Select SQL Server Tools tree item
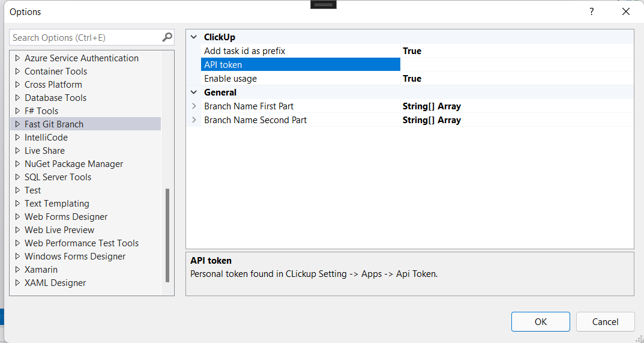Viewport: 644px width, 343px height. (x=58, y=177)
